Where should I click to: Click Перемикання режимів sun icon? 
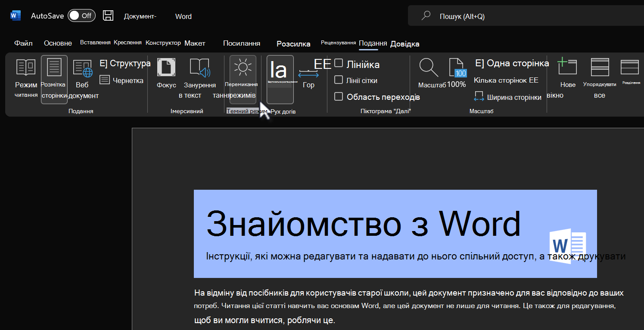coord(243,79)
